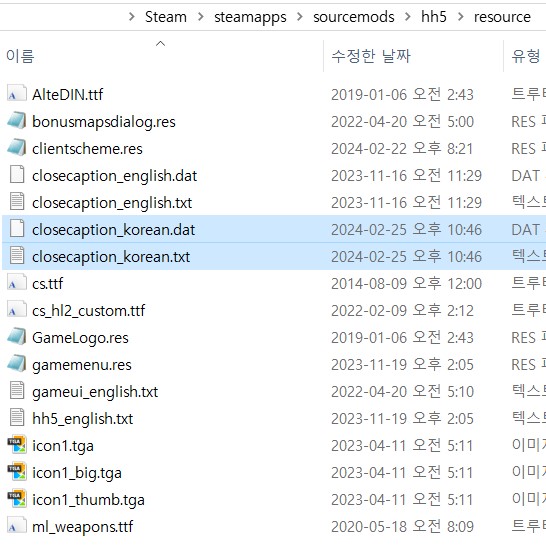Click date 2024-02-22 오후 8:21

click(x=402, y=149)
